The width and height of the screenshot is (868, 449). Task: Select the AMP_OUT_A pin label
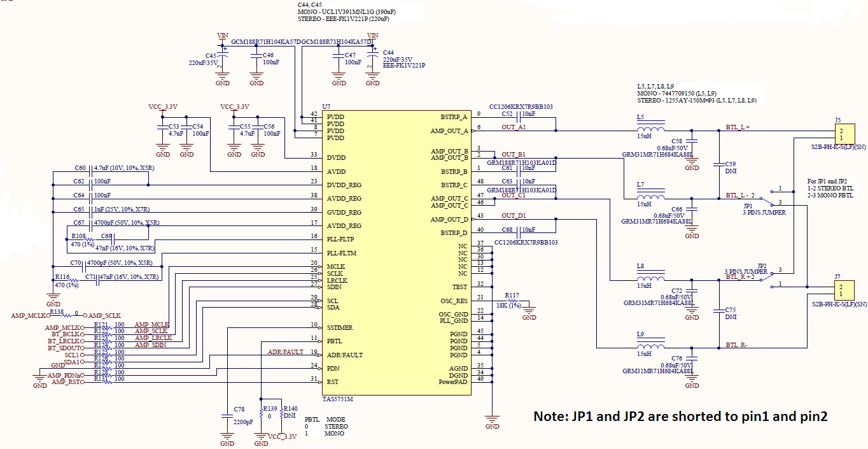coord(449,131)
